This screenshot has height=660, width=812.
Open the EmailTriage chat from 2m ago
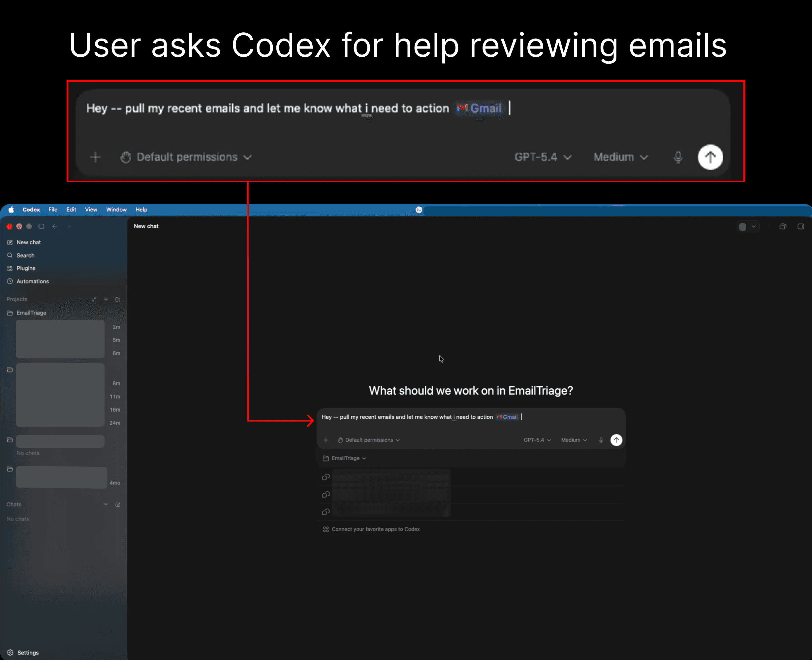(x=69, y=327)
